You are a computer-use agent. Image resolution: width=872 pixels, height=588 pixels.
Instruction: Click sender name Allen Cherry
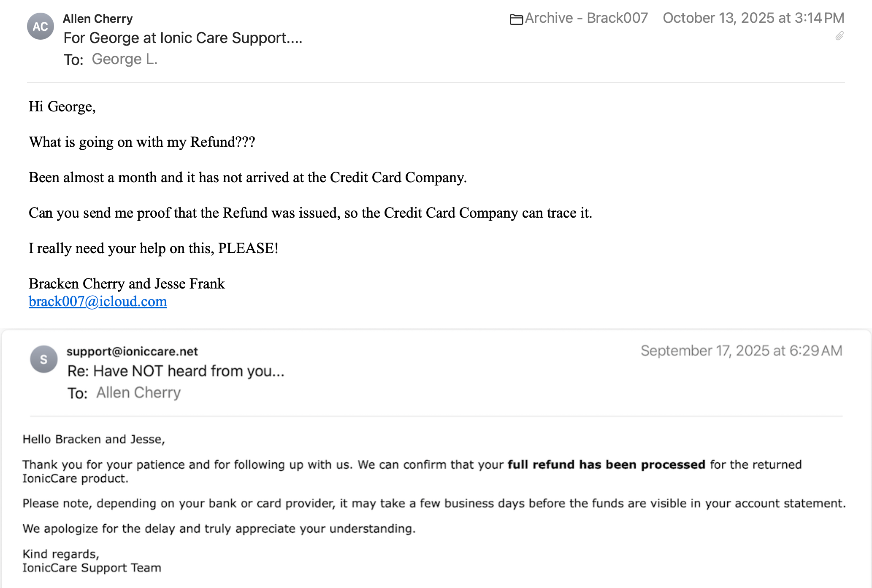(x=98, y=19)
